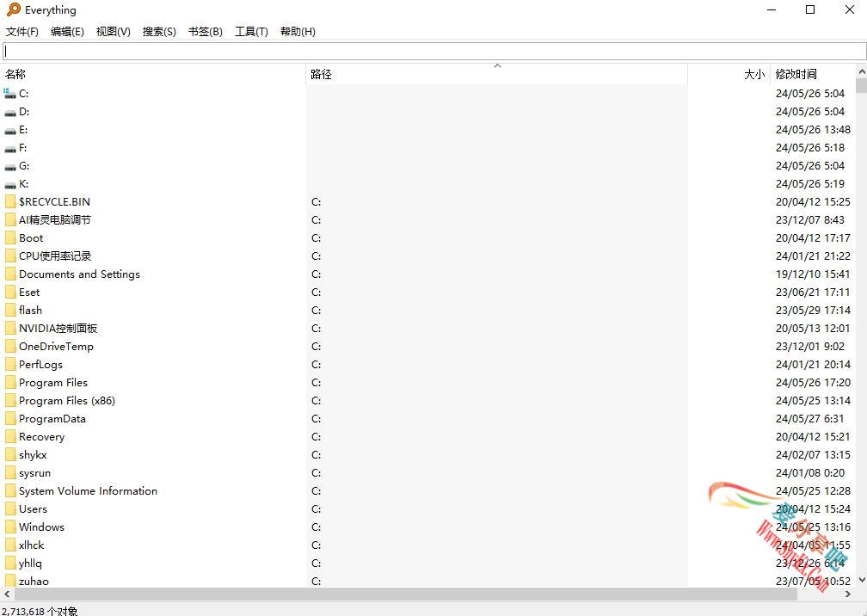Open the 搜索(S) menu
Screen dimensions: 867x616
pos(159,32)
